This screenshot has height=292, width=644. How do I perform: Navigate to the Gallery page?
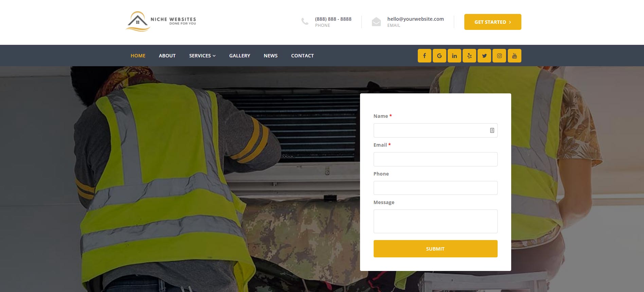[239, 56]
